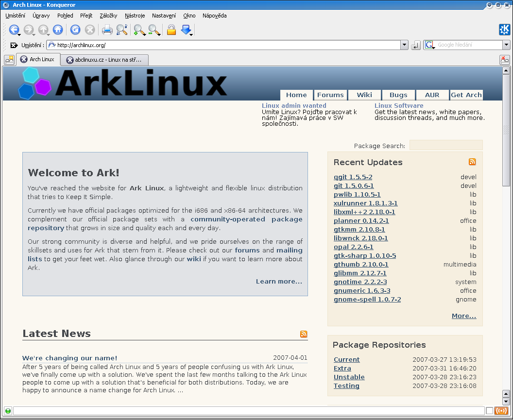This screenshot has height=420, width=513.
Task: Open a new tab with the tab bar icon
Action: (x=9, y=60)
